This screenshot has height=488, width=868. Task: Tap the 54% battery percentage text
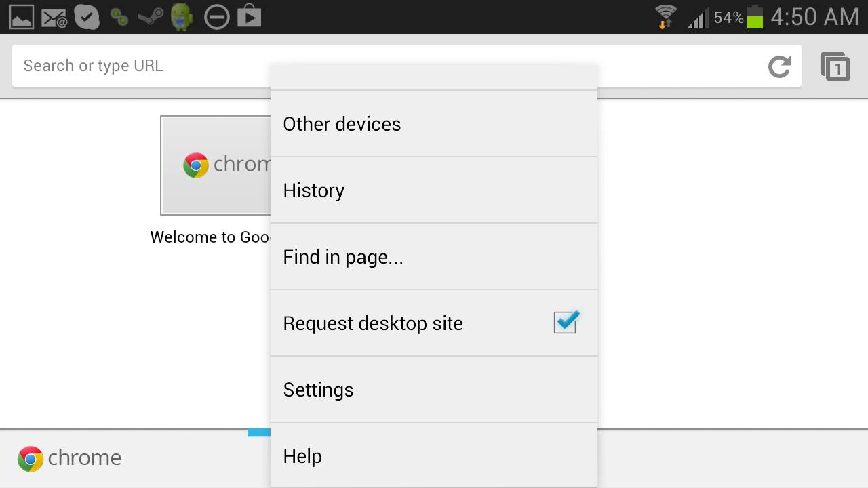pyautogui.click(x=729, y=18)
